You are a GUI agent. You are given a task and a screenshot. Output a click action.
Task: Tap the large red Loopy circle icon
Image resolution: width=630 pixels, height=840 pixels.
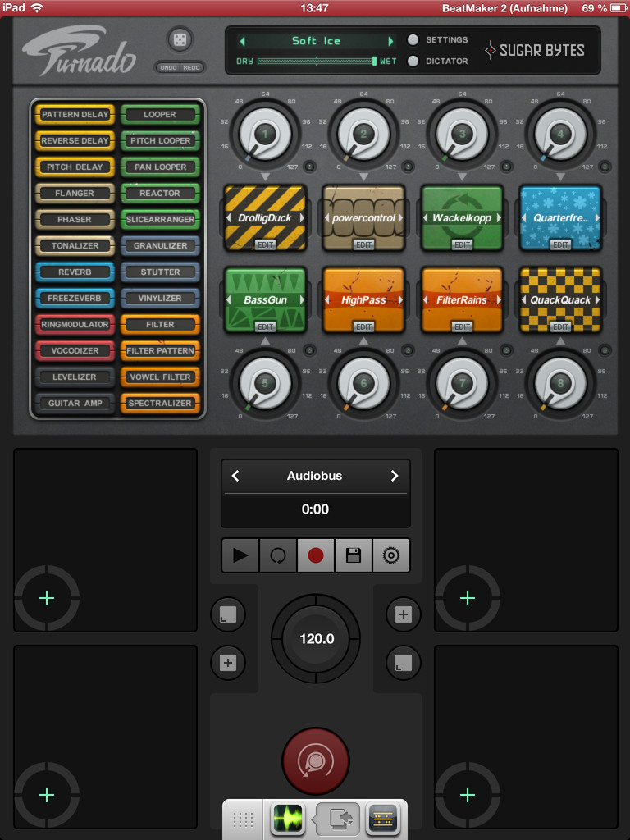pyautogui.click(x=316, y=760)
